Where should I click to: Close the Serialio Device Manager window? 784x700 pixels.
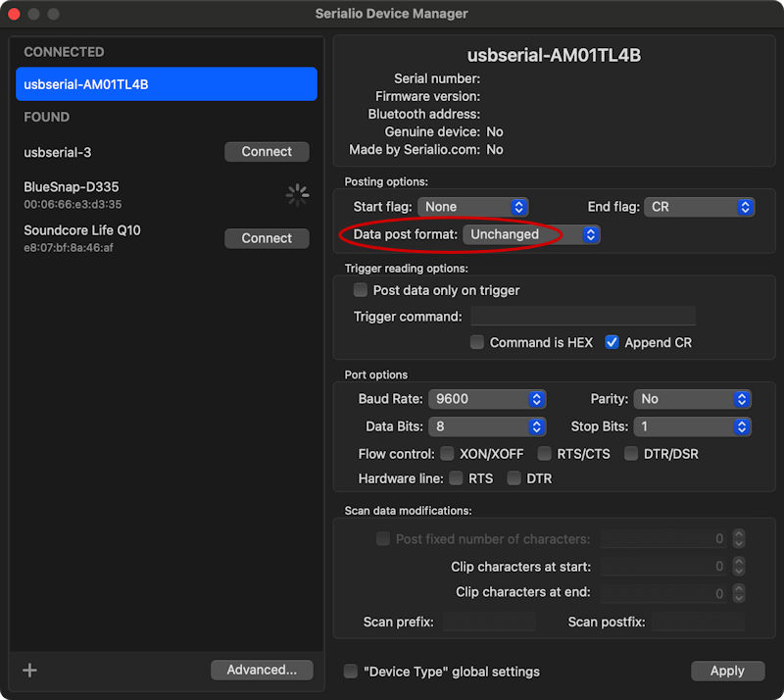(x=14, y=14)
